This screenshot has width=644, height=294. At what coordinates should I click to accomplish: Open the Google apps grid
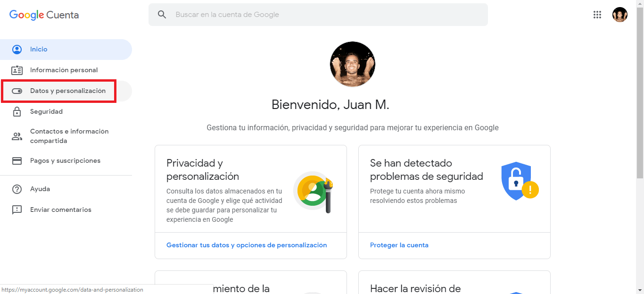coord(597,15)
